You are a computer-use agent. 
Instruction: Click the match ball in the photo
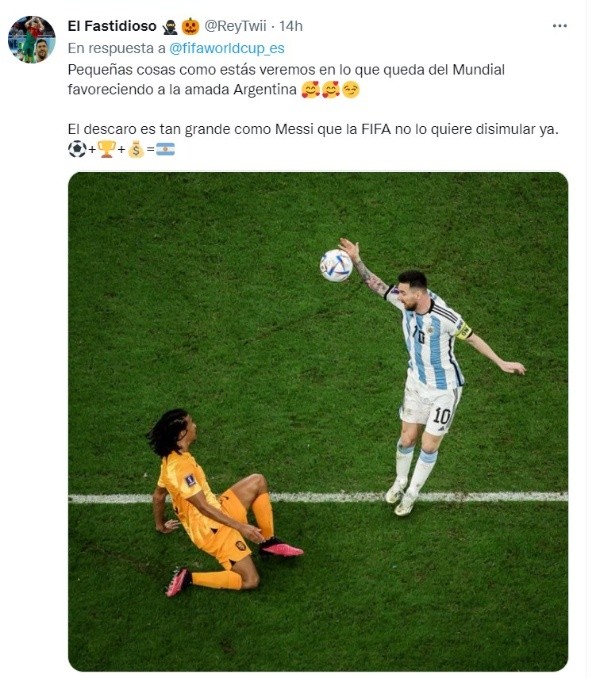[x=336, y=265]
